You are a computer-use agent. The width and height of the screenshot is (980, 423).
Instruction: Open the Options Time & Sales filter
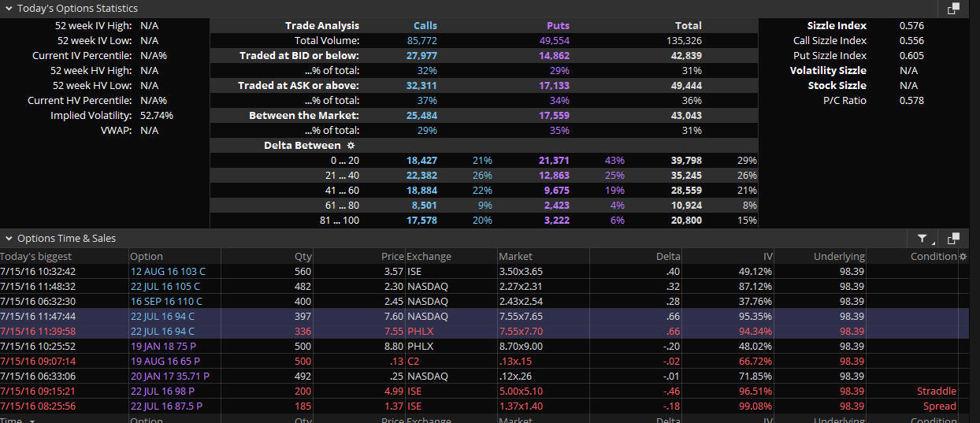coord(923,238)
